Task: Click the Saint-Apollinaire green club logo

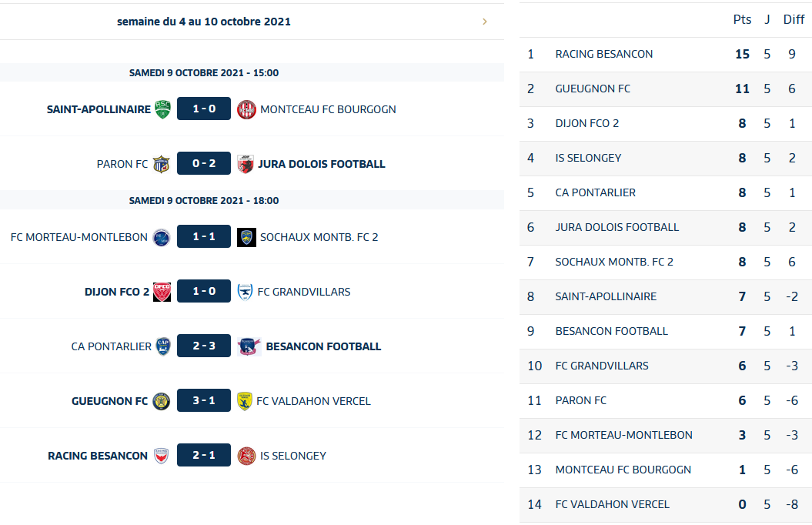Action: pos(162,109)
